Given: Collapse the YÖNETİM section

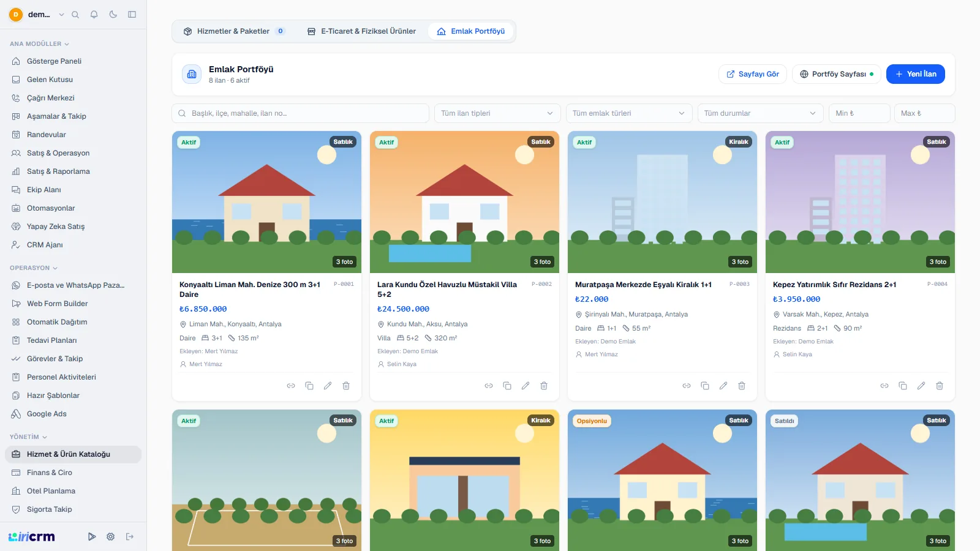Looking at the screenshot, I should coord(28,437).
